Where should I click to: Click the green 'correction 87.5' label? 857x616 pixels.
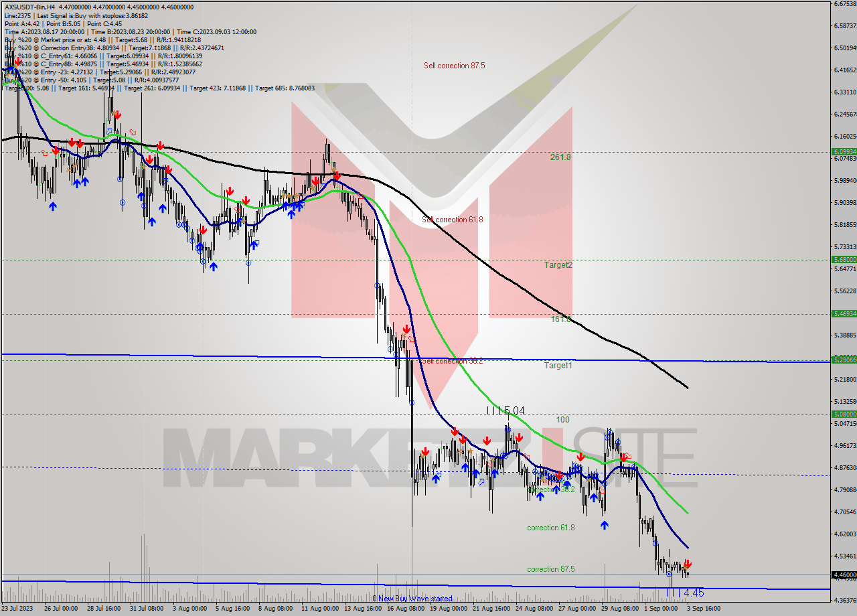[x=550, y=569]
